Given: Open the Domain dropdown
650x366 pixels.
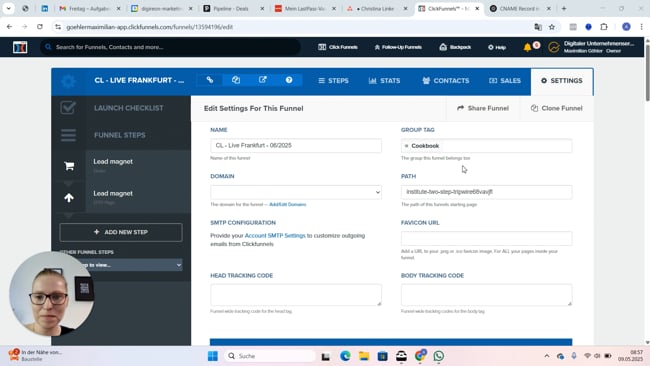Looking at the screenshot, I should 296,192.
